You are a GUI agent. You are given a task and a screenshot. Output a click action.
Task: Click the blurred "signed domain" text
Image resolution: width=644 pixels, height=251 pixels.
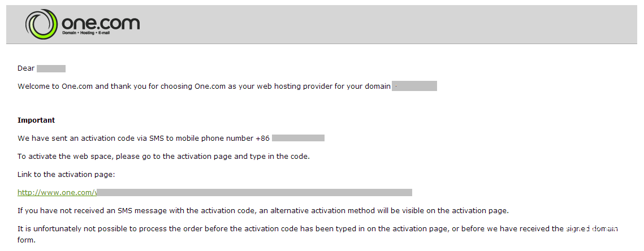591,229
